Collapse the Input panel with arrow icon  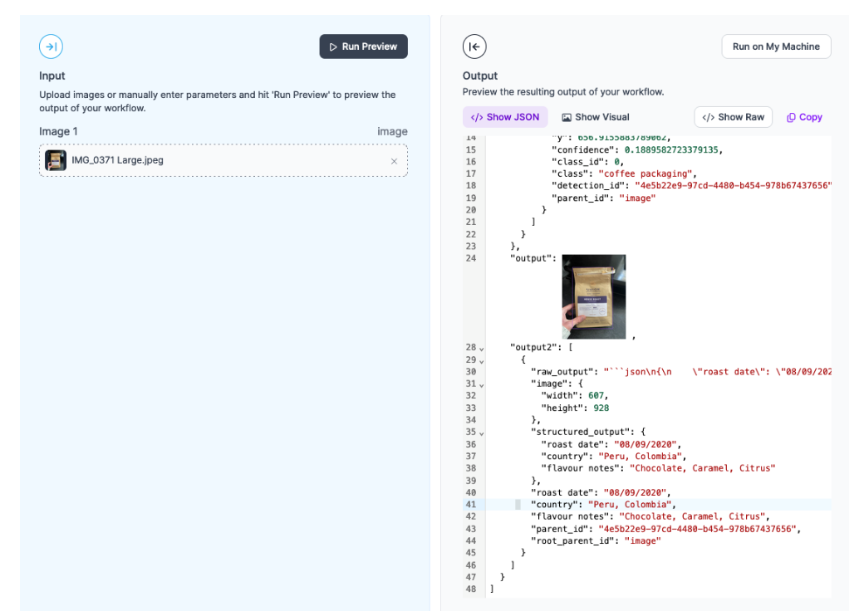[51, 46]
